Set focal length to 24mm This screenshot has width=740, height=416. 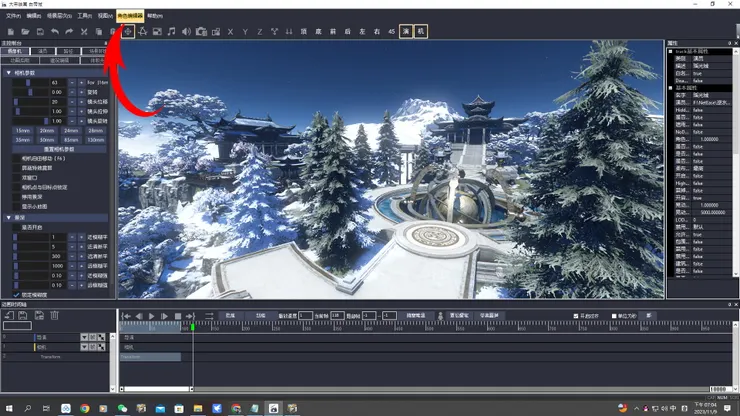pyautogui.click(x=71, y=131)
